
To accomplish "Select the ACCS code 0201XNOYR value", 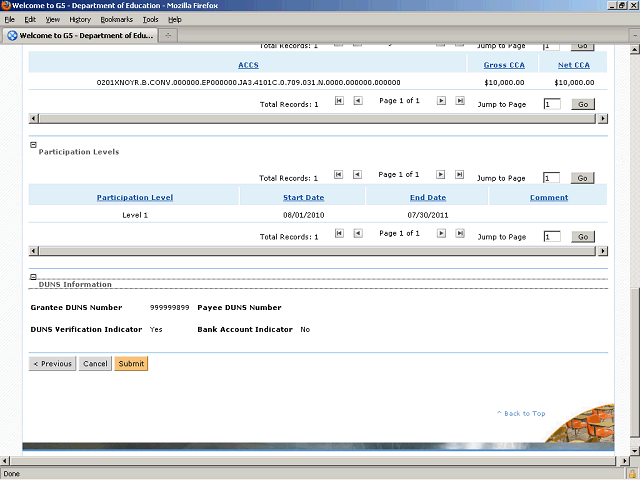I will pos(248,83).
